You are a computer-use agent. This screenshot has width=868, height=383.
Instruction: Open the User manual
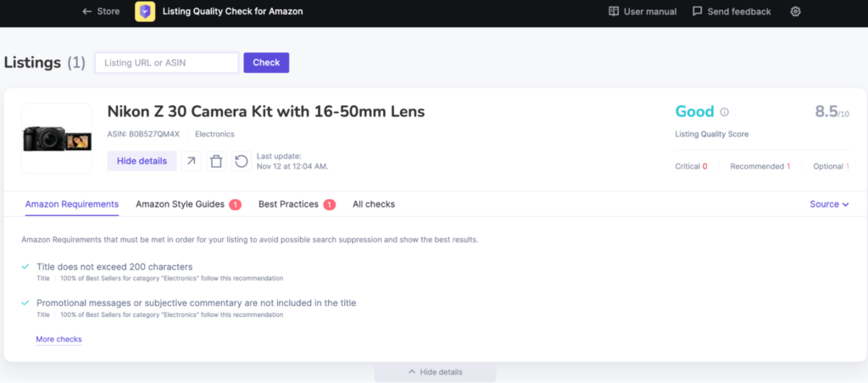[x=643, y=12]
